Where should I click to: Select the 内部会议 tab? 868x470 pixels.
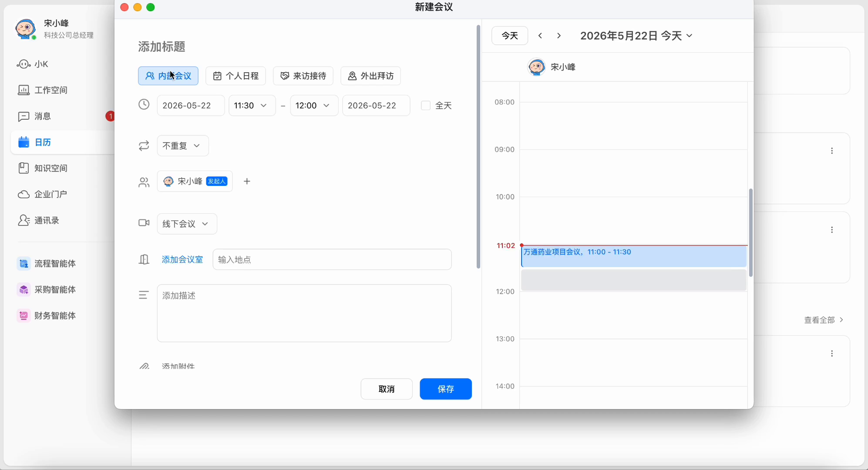pos(168,76)
